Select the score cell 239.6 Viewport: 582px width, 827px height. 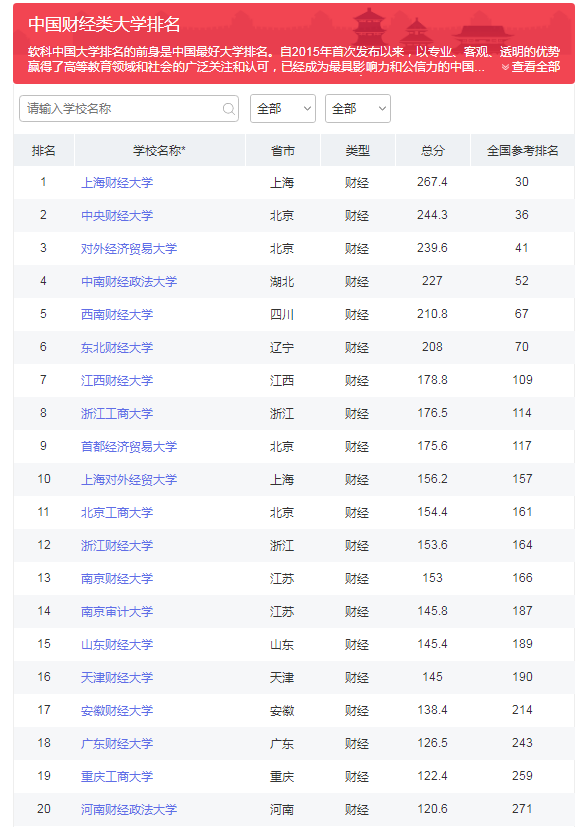(432, 248)
